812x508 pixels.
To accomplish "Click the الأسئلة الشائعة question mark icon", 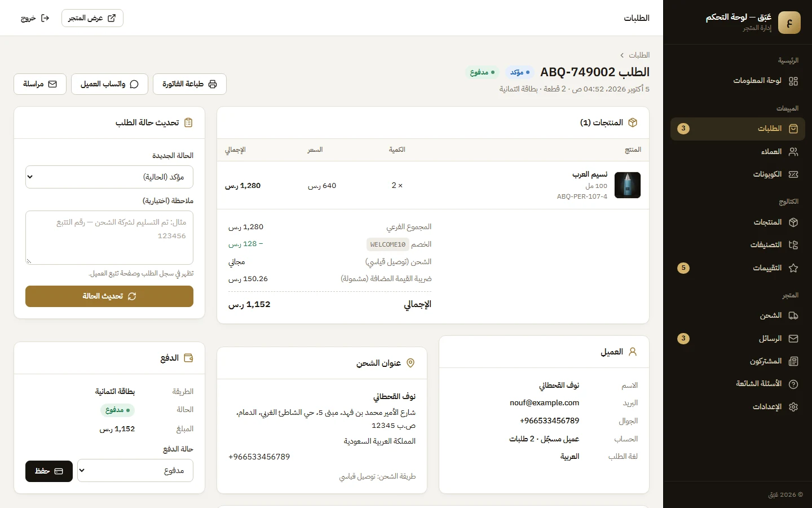I will [793, 384].
